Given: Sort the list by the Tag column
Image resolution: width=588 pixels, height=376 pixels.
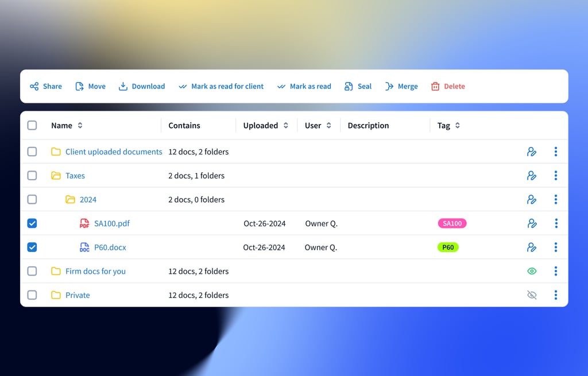Looking at the screenshot, I should (457, 126).
